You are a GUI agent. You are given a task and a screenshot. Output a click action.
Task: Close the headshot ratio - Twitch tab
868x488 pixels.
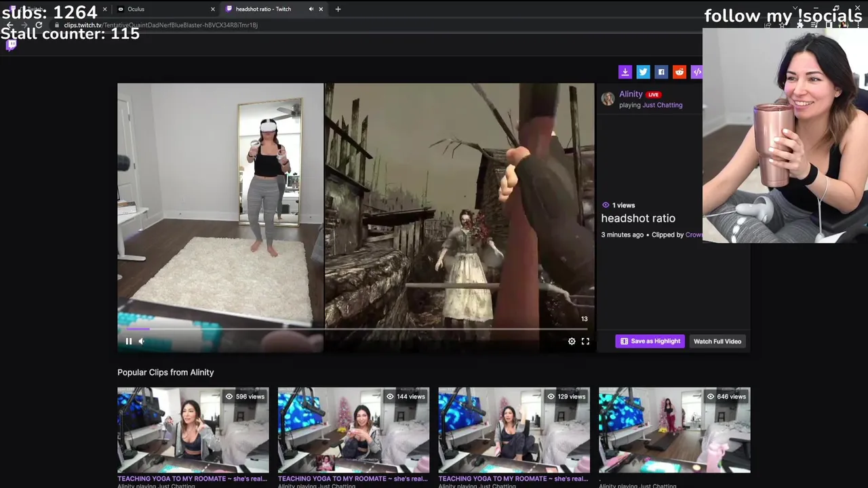pos(321,9)
